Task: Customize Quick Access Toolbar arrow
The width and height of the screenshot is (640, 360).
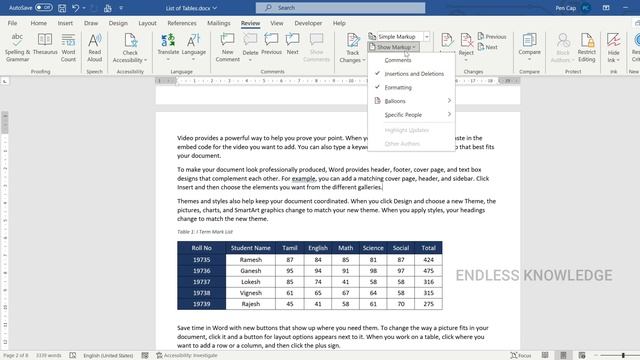Action: tap(121, 8)
